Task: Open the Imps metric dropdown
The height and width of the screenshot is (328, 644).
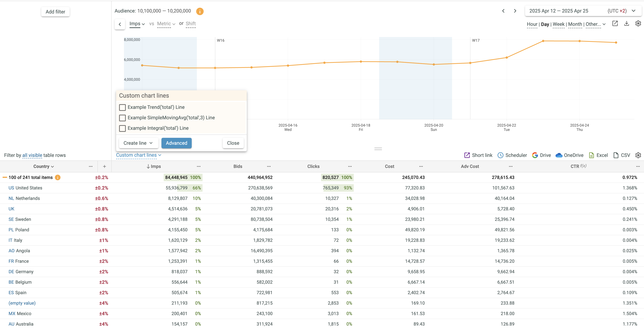Action: [x=137, y=24]
